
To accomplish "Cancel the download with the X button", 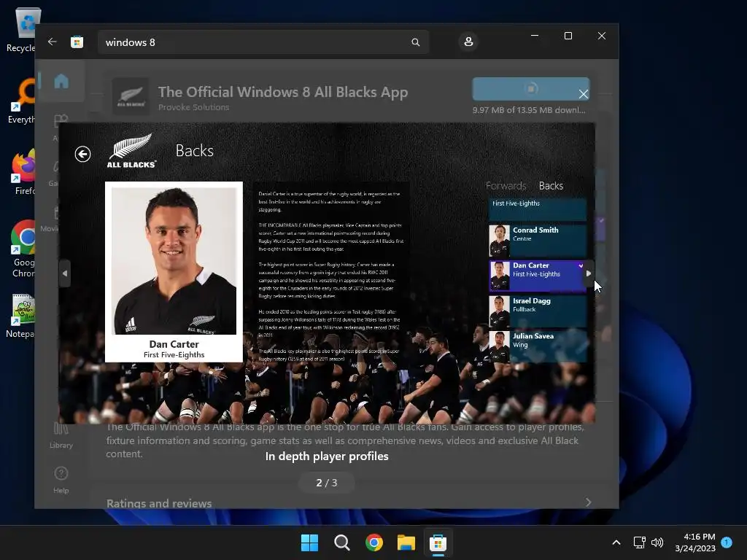I will tap(583, 94).
